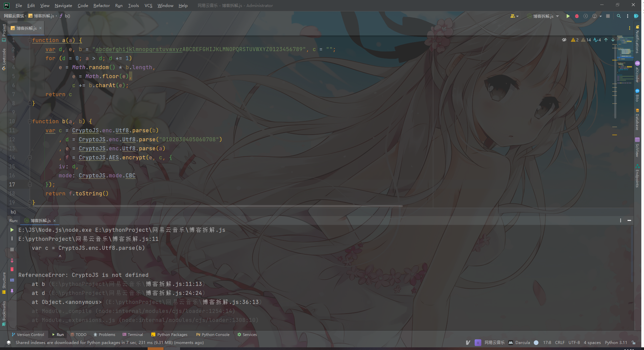Open Version Control tool window
The image size is (644, 350).
click(28, 335)
